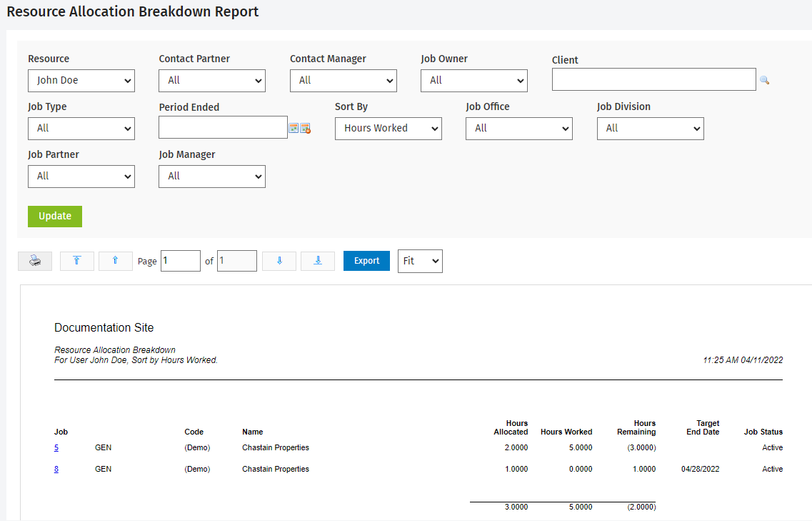Click (Demo) code in job 8 row
Viewport: 812px width, 521px height.
197,469
